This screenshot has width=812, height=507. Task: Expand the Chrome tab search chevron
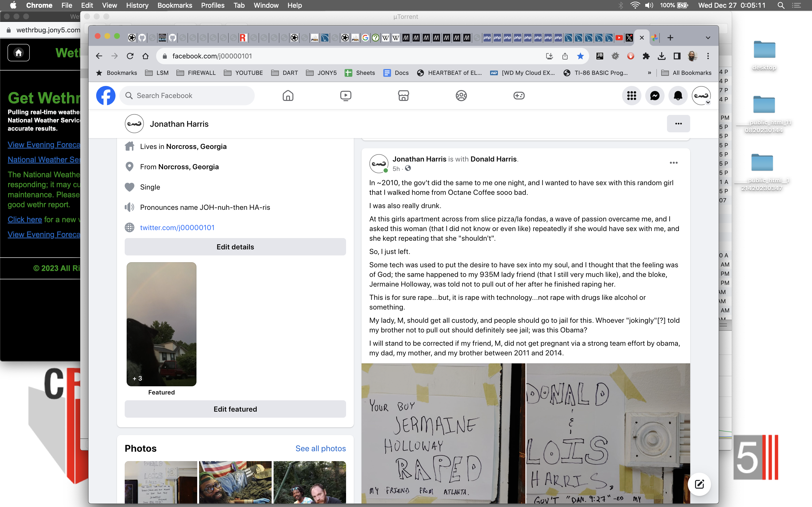point(708,38)
